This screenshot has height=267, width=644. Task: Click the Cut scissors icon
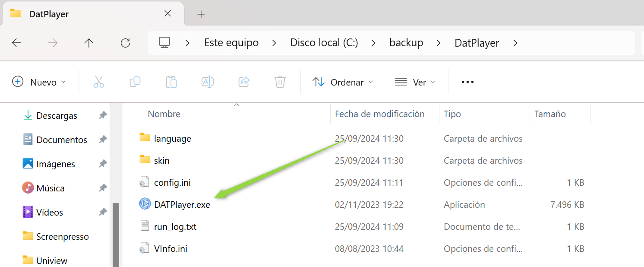pos(99,82)
